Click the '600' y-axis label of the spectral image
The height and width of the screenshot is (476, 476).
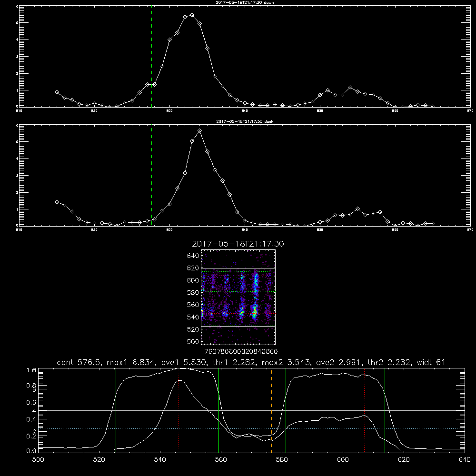pyautogui.click(x=193, y=280)
